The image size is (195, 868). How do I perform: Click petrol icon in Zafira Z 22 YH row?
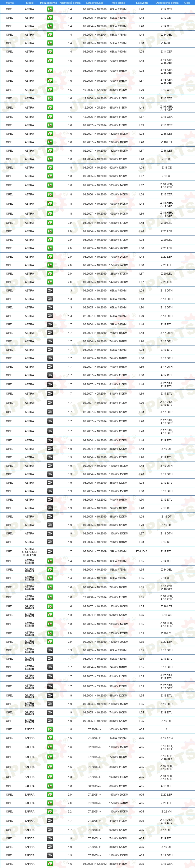point(50,811)
